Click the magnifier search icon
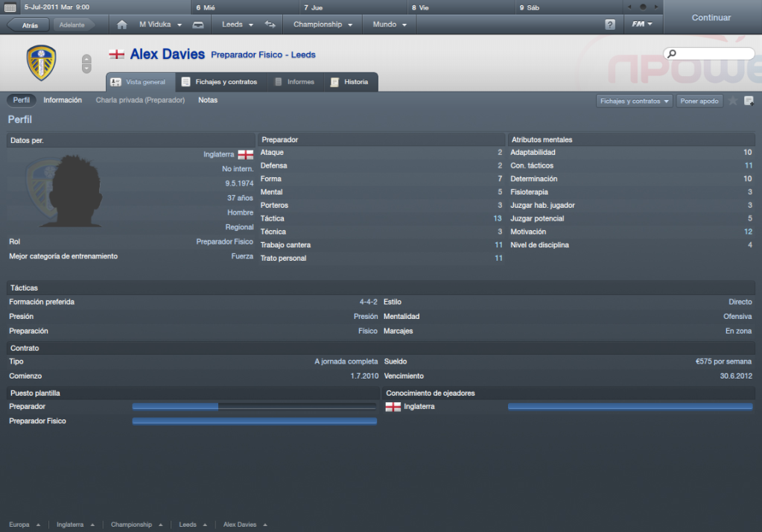 pos(672,54)
